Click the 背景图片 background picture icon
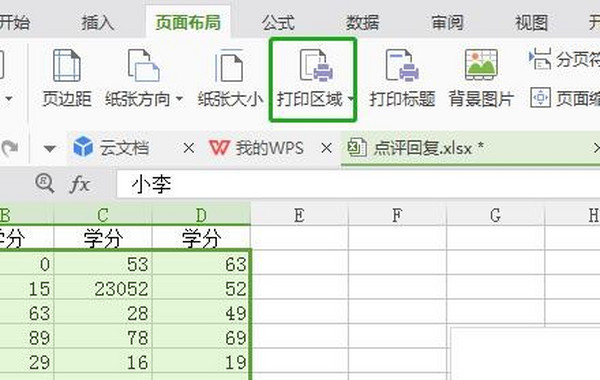The image size is (600, 380). [481, 65]
